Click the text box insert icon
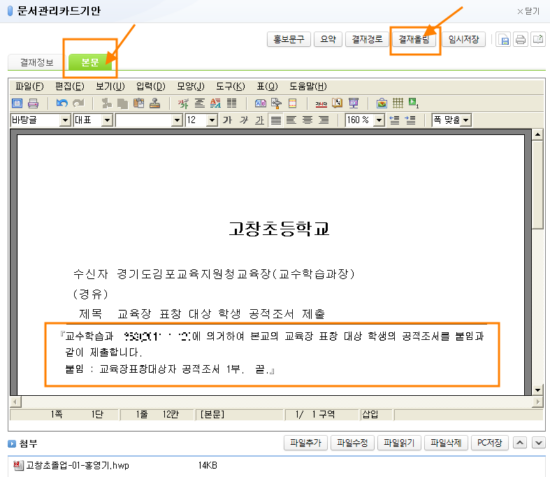Viewport: 550px width, 477px height. point(260,103)
